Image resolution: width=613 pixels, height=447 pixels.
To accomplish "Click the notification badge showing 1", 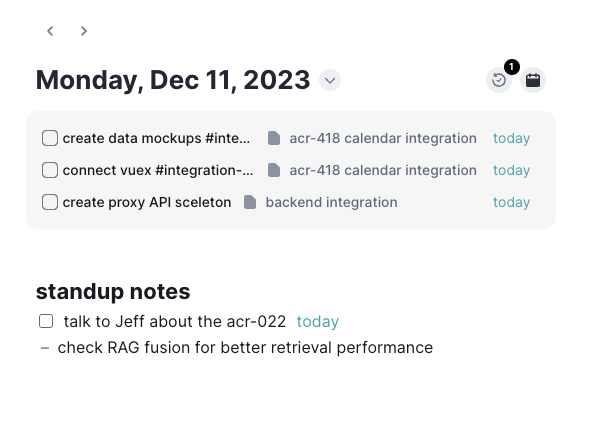I will tap(512, 67).
